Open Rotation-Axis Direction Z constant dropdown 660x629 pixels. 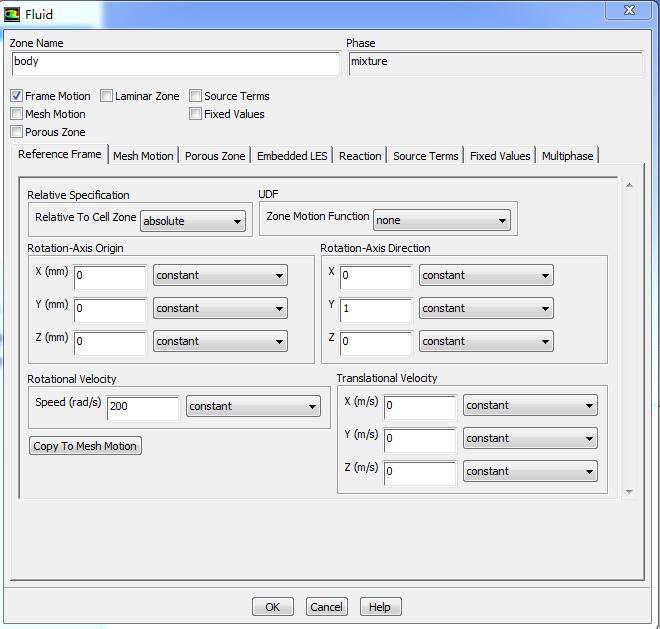coord(486,341)
